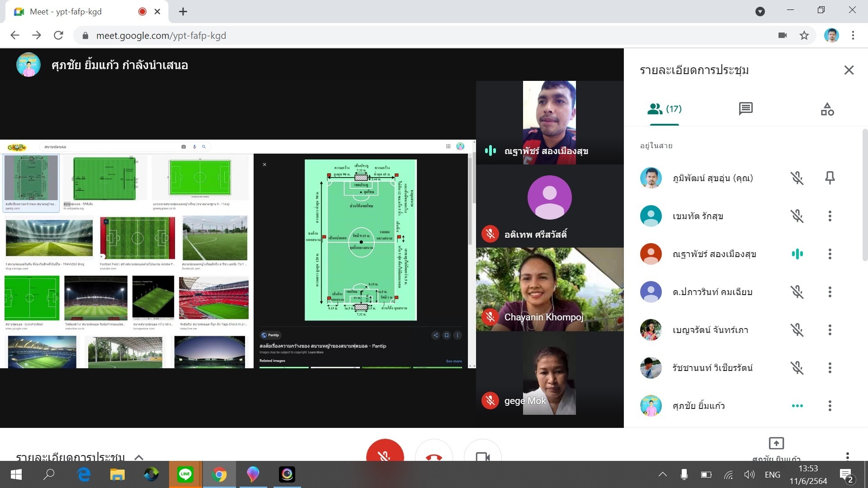Screen dimensions: 868x488
Task: Open more options for เบญจรัตน์ จันทร์เภา
Action: coord(830,330)
